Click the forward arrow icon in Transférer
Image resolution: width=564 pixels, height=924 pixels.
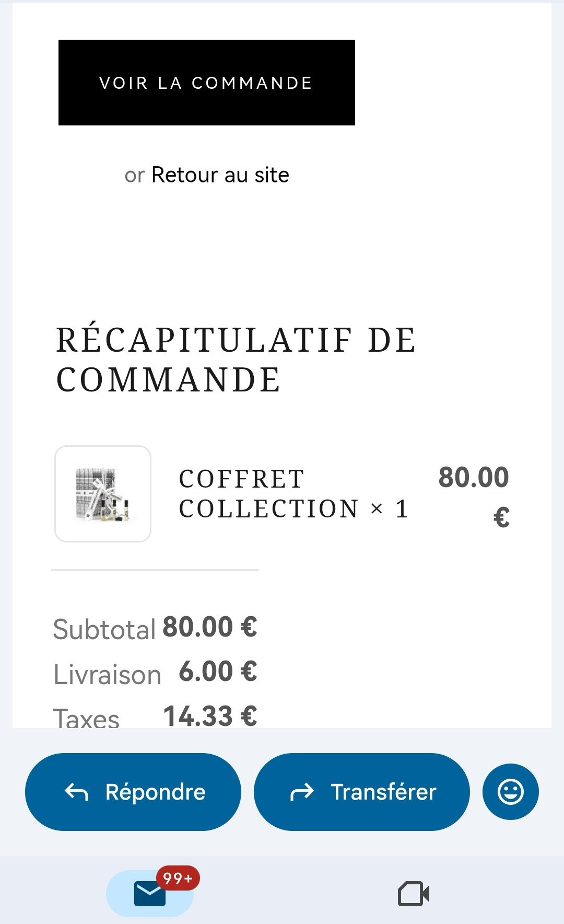[x=302, y=792]
